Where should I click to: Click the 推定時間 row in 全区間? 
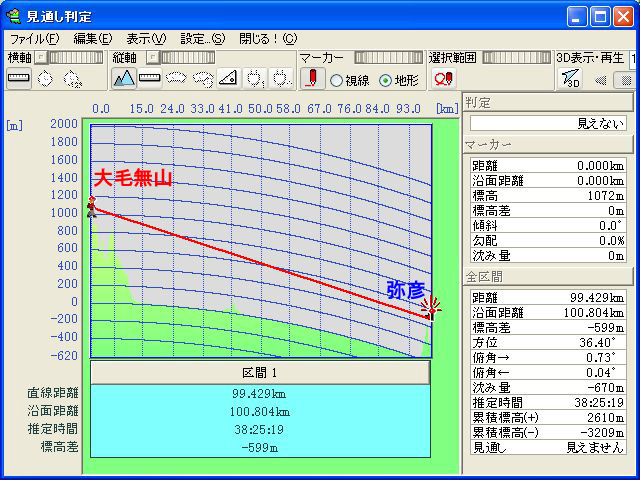[548, 402]
